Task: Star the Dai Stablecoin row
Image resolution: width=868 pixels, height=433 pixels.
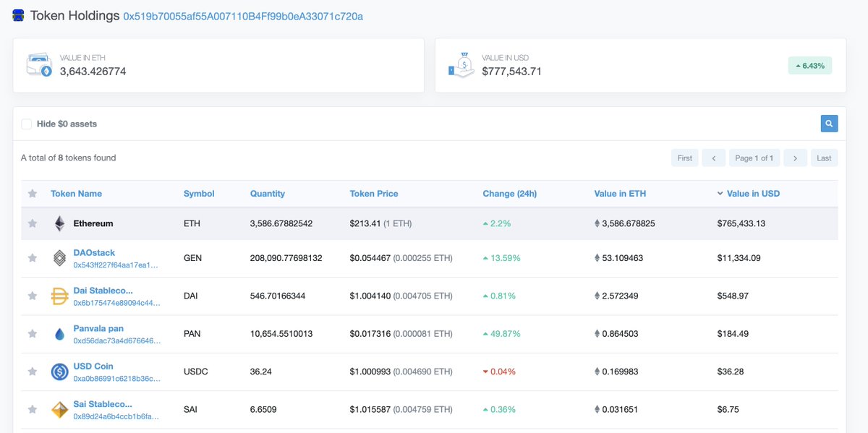Action: pos(33,296)
